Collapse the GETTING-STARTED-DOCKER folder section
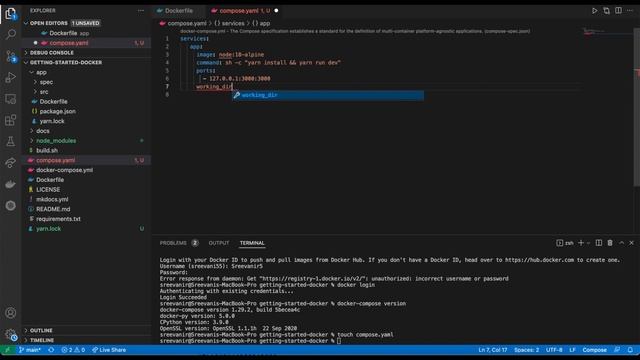 [x=86, y=62]
